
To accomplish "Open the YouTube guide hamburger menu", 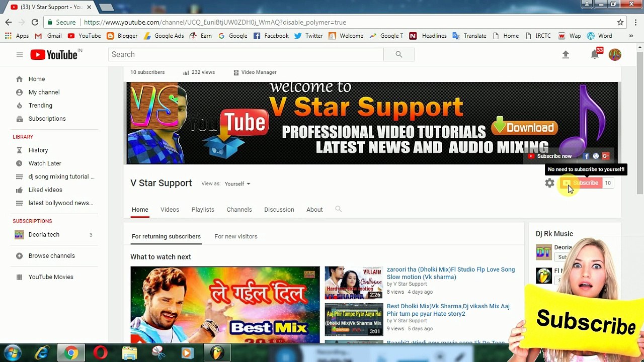I will click(20, 55).
